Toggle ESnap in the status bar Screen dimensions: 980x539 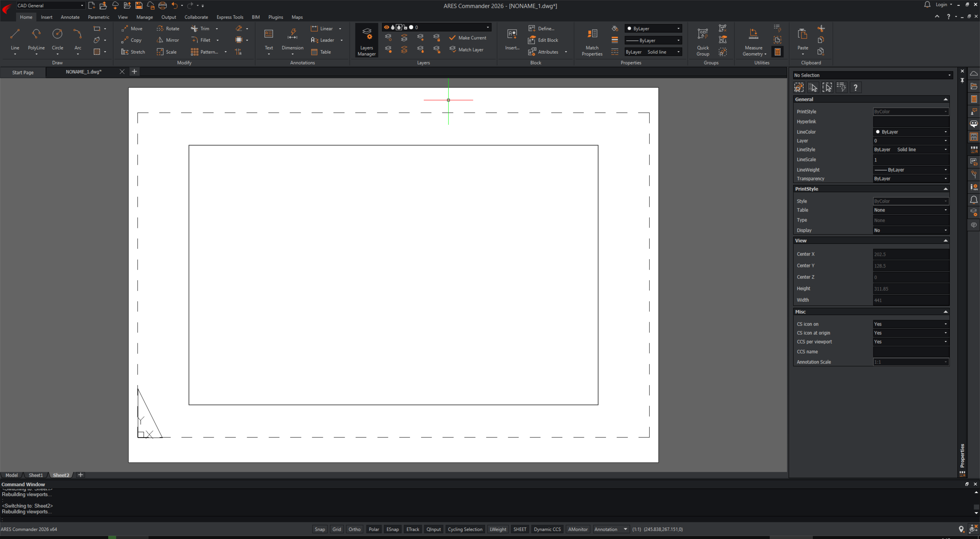point(392,529)
